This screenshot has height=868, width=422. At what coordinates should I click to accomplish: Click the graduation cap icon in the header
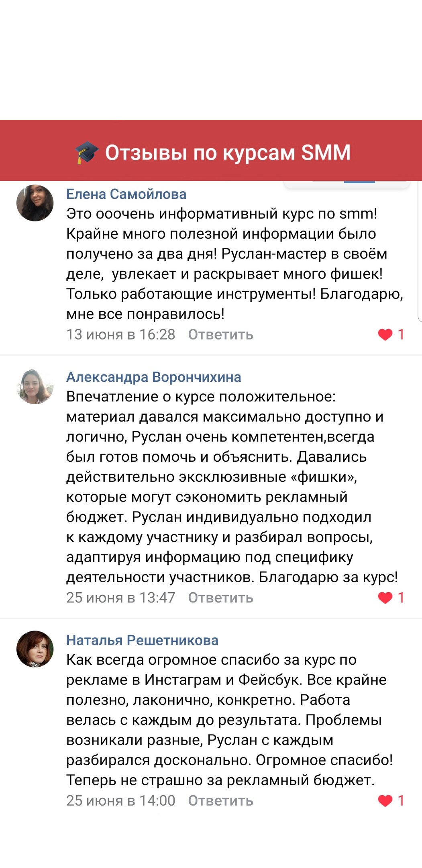coord(87,153)
